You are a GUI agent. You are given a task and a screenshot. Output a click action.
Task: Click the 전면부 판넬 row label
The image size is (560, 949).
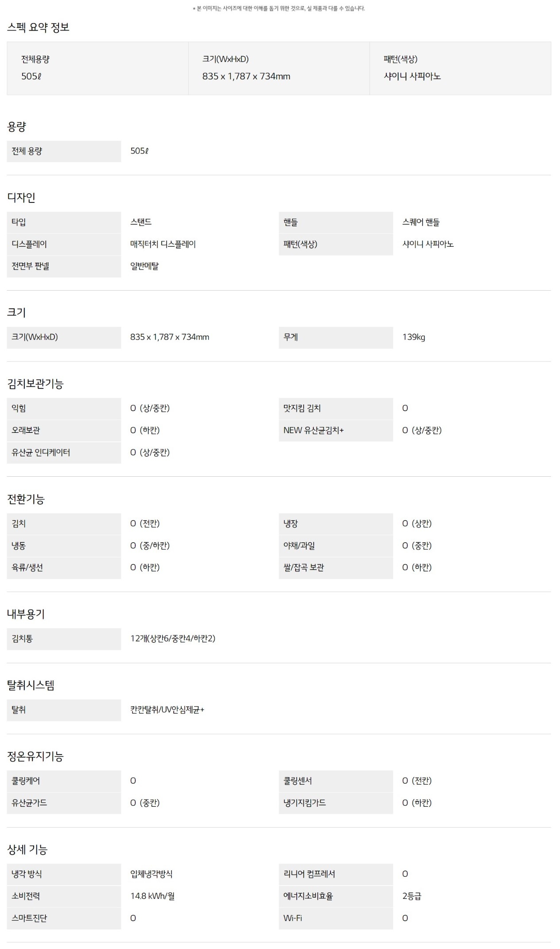[x=31, y=266]
